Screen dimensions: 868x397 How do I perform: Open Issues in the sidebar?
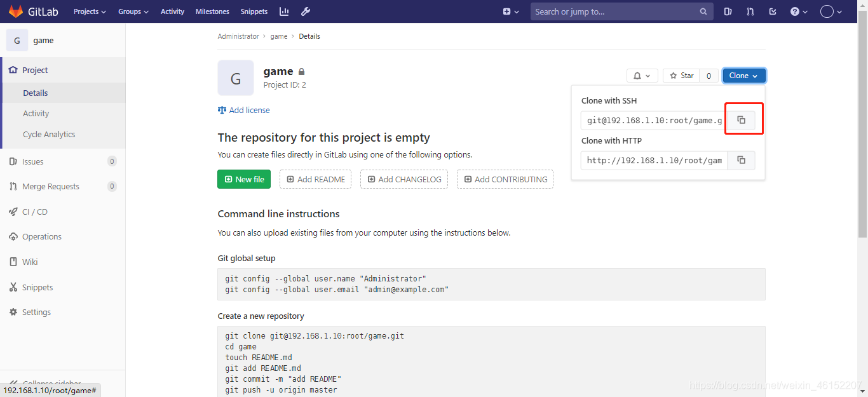[x=63, y=161]
